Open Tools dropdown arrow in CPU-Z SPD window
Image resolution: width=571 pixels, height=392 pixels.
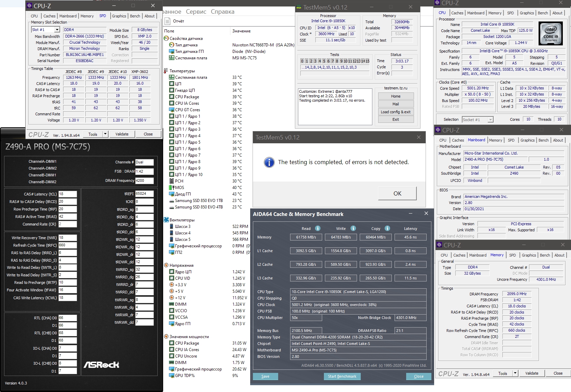105,134
